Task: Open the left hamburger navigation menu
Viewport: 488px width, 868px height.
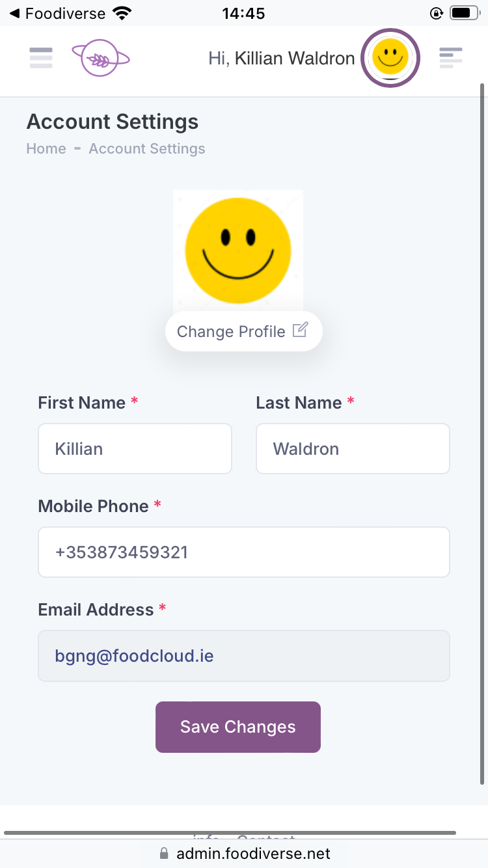Action: (41, 59)
